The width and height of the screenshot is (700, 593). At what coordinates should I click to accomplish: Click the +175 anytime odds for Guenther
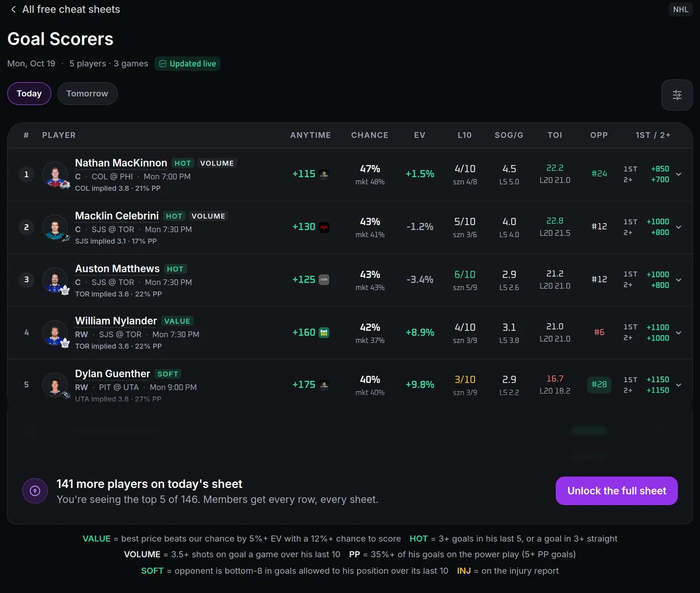tap(304, 385)
